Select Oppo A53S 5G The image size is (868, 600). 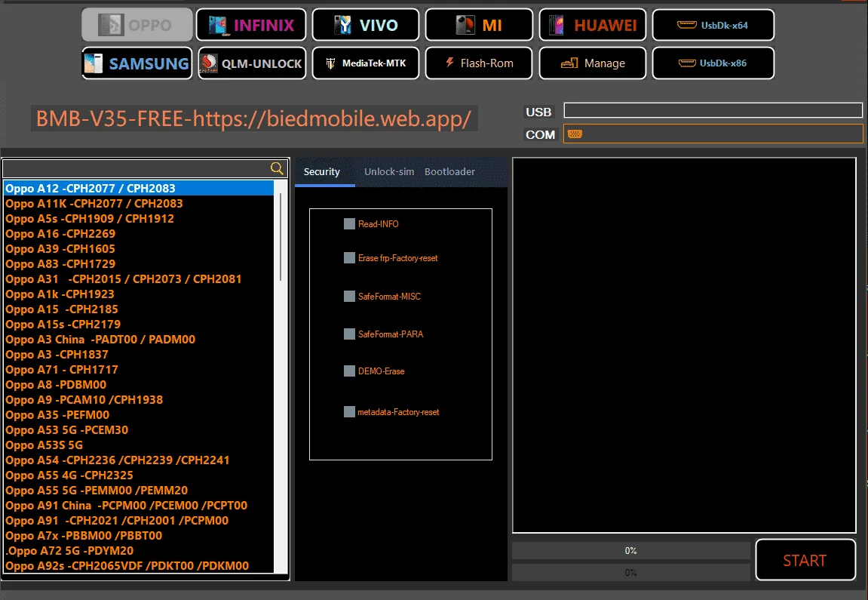click(139, 445)
